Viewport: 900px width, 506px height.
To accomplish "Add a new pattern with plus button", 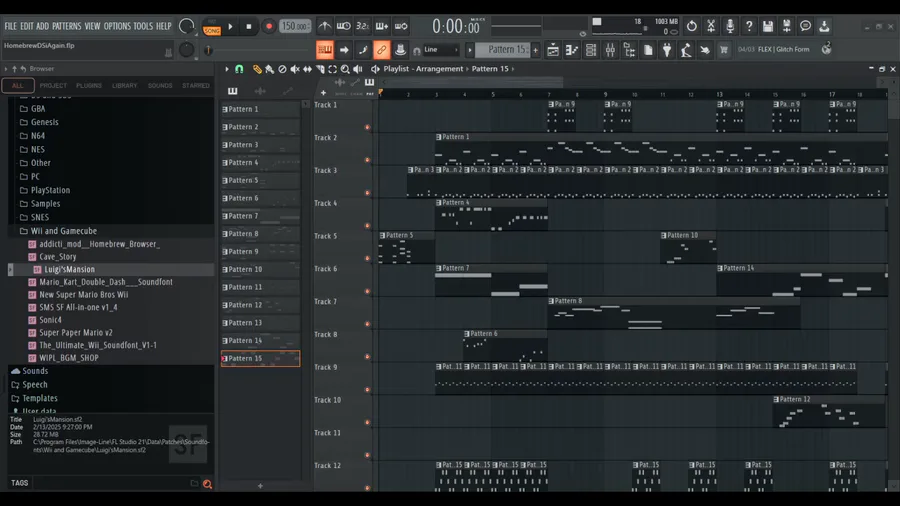I will [536, 50].
